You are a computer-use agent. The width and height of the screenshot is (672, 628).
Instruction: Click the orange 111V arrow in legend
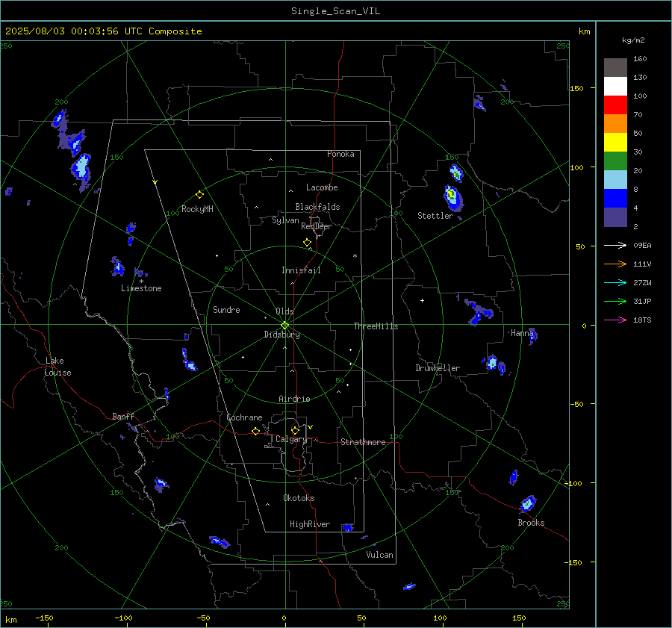(x=615, y=264)
